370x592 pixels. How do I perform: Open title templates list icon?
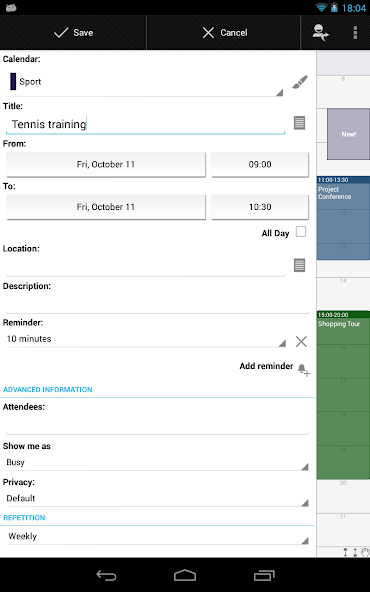coord(299,123)
